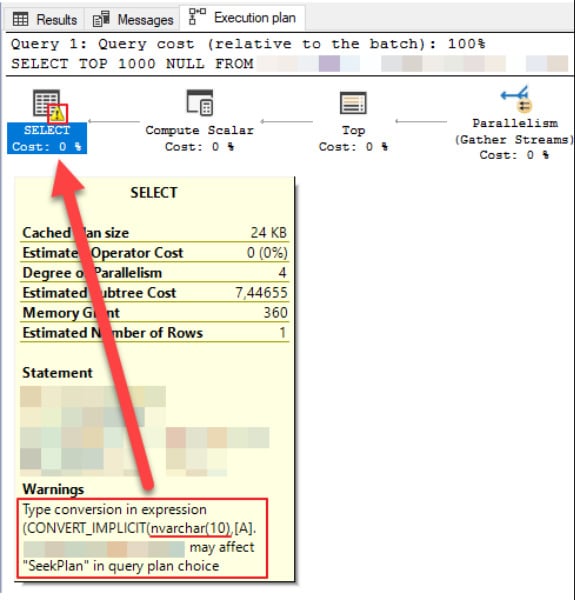Viewport: 575px width, 600px height.
Task: Click the Cached plan size row
Action: pyautogui.click(x=154, y=232)
